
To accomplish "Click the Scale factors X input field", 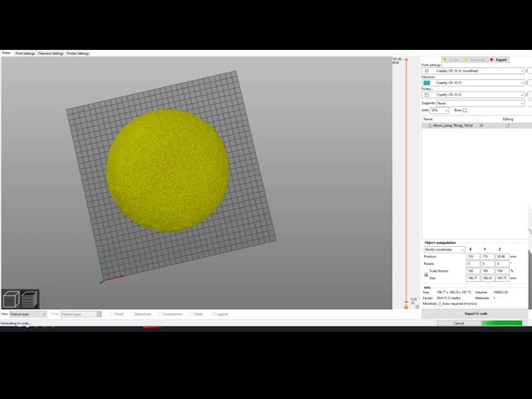I will (x=473, y=271).
